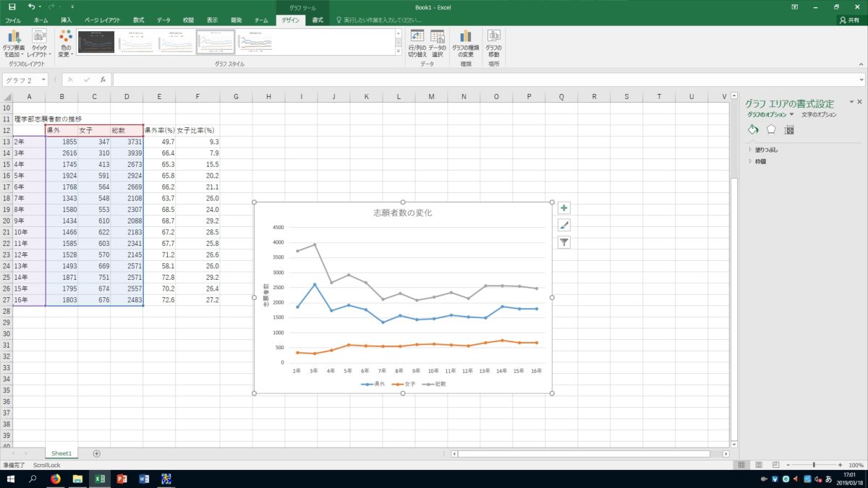Select column header F
Screen dimensions: 868x488
click(198, 97)
